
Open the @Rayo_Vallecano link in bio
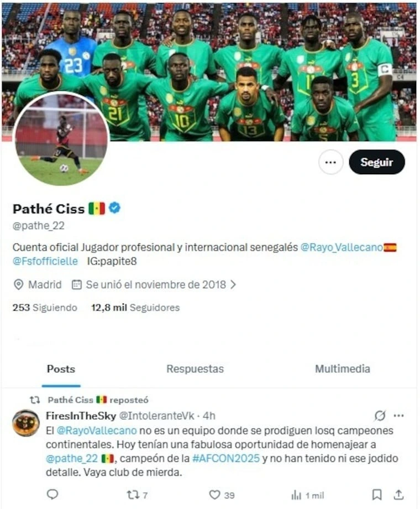[x=342, y=247]
